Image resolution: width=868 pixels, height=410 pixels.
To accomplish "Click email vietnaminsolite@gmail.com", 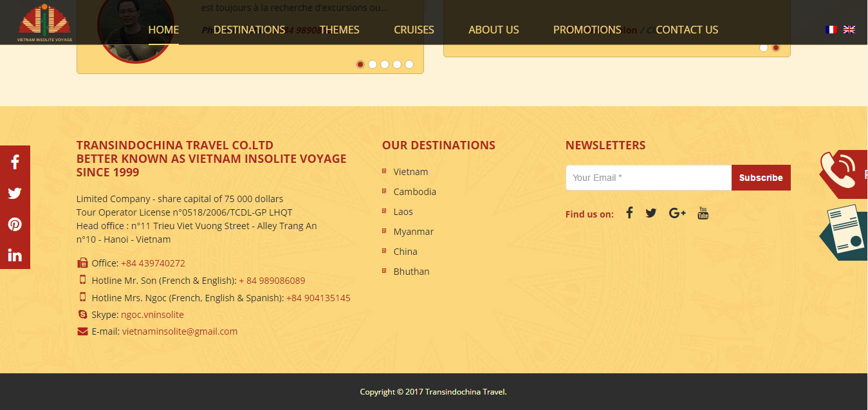I will click(180, 331).
